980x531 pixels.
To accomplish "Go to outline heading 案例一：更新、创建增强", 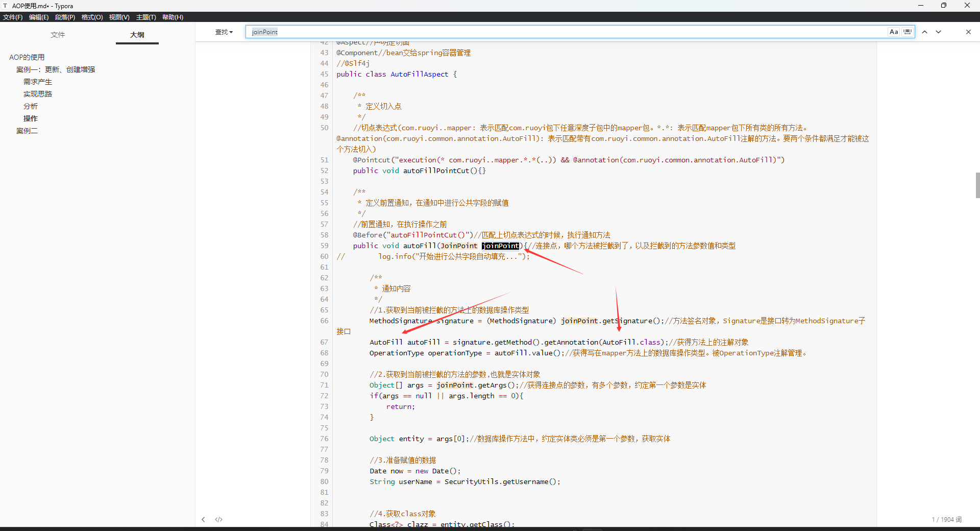I will click(x=56, y=69).
